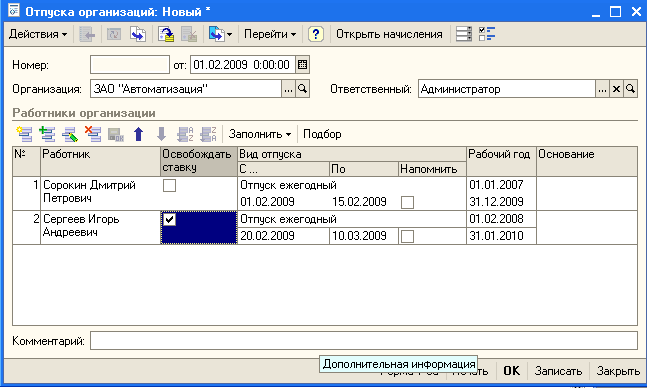This screenshot has width=647, height=388.
Task: Click Открыть начисления button
Action: [389, 34]
